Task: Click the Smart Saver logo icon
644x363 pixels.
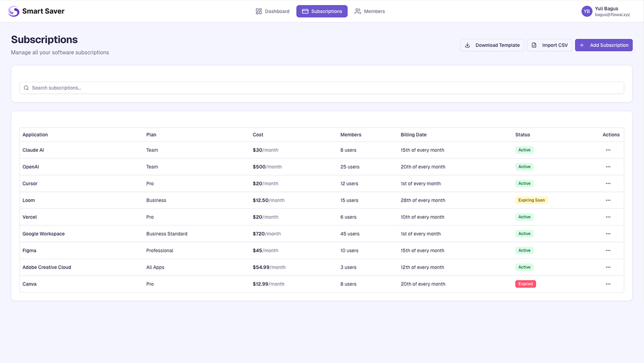Action: tap(13, 11)
